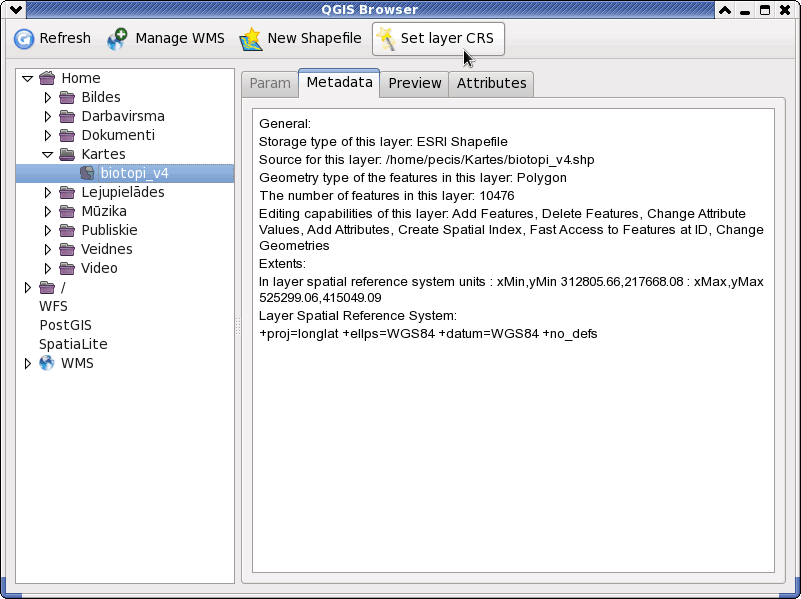Screen dimensions: 801x599
Task: Click the Publiskie folder icon
Action: (x=67, y=230)
